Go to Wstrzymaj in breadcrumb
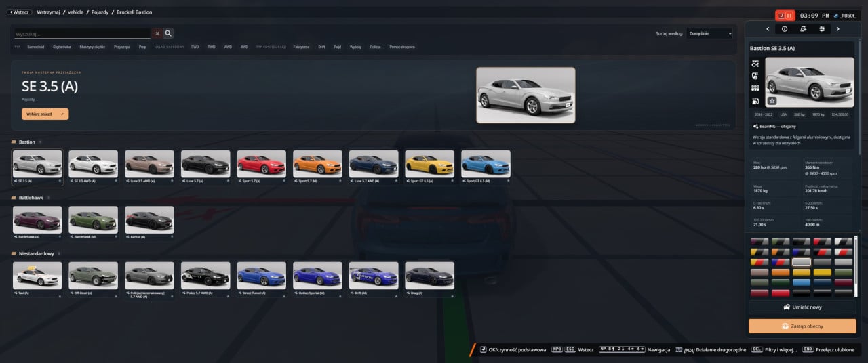Screen dimensions: 868x363 tap(48, 12)
